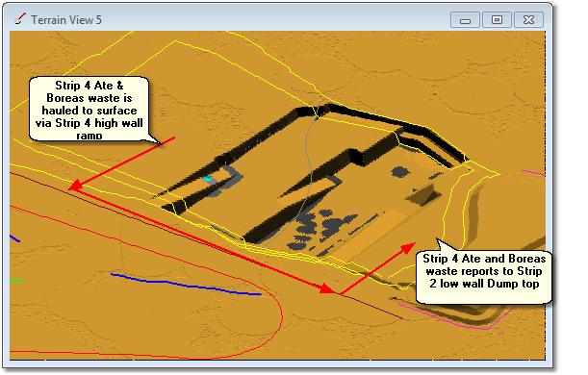Click the Terrain View 5 window icon
Screen dimensions: 588x375
20,18
